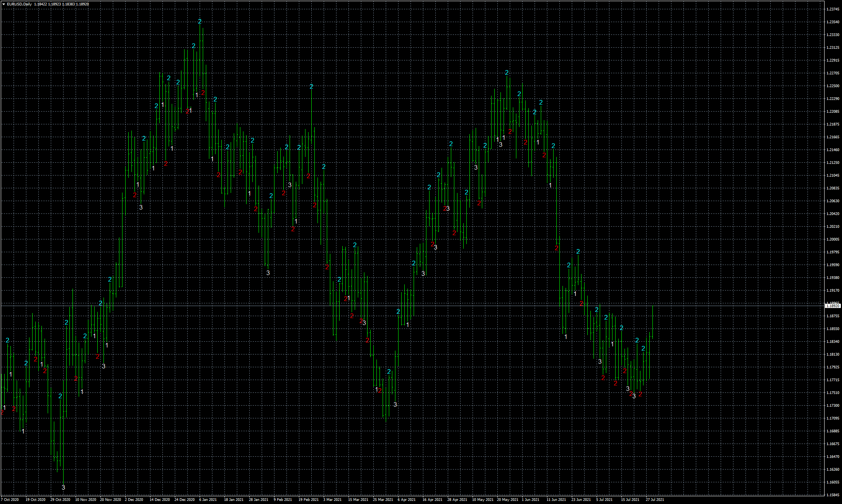Click the 3 Mar 2021 date label
842x504 pixels.
tap(332, 500)
